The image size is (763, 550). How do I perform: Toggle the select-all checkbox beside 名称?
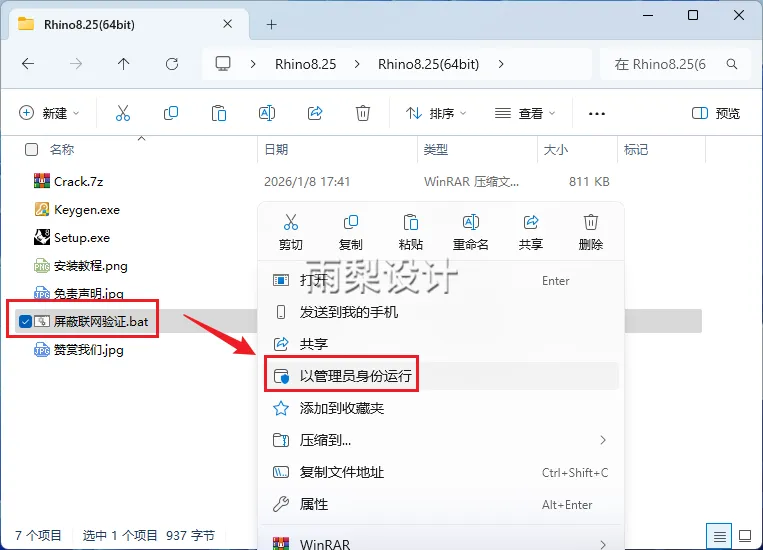coord(31,149)
